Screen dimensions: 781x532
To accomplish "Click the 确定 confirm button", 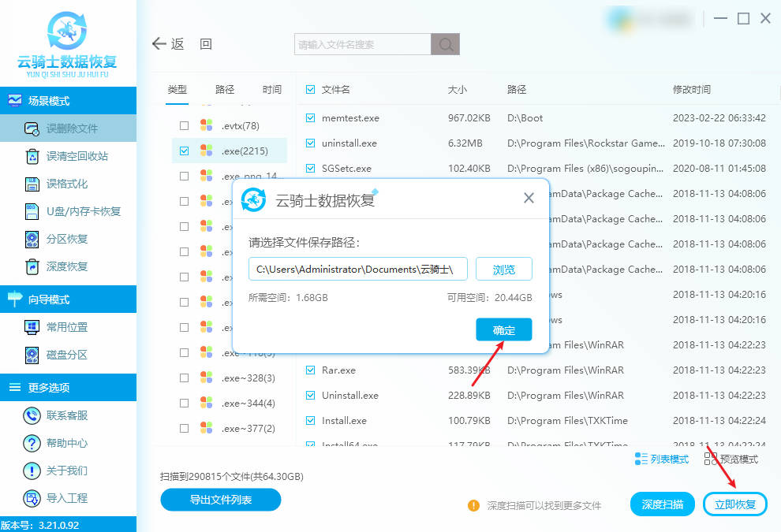I will click(x=503, y=330).
